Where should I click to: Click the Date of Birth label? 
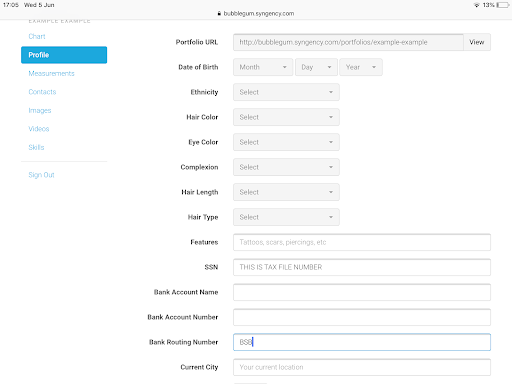(x=198, y=67)
